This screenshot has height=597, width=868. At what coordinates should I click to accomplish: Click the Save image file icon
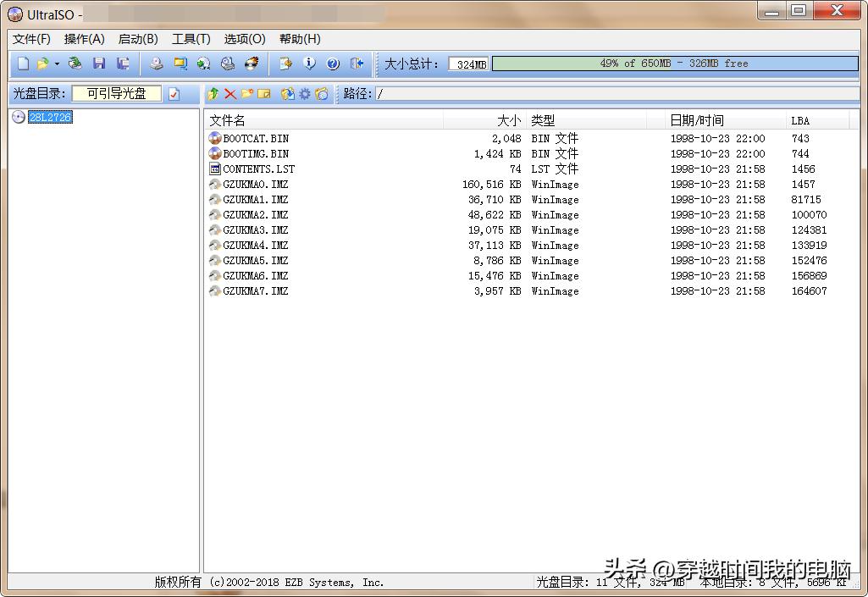tap(97, 64)
